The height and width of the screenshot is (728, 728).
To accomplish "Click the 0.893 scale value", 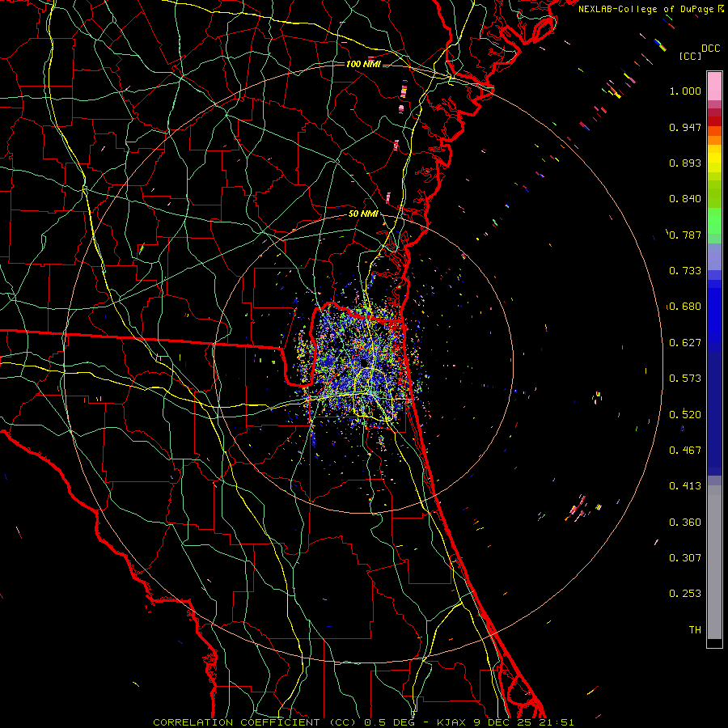I will (685, 163).
